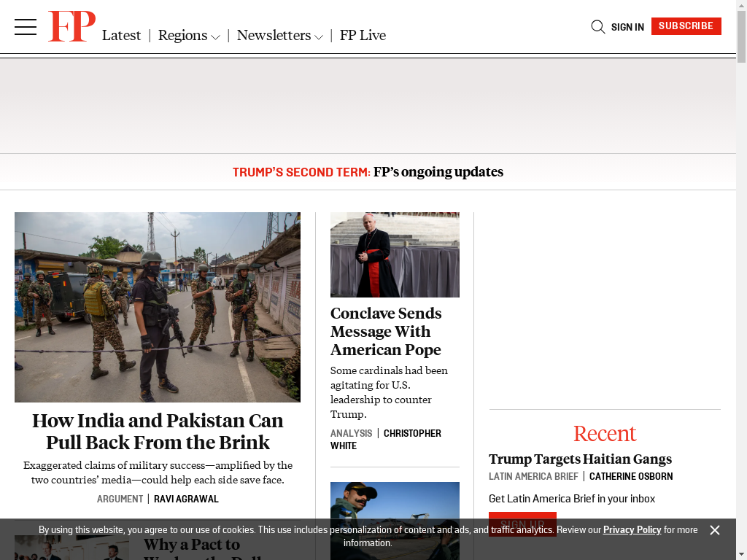Click the FP logo
This screenshot has width=747, height=560.
[x=71, y=27]
